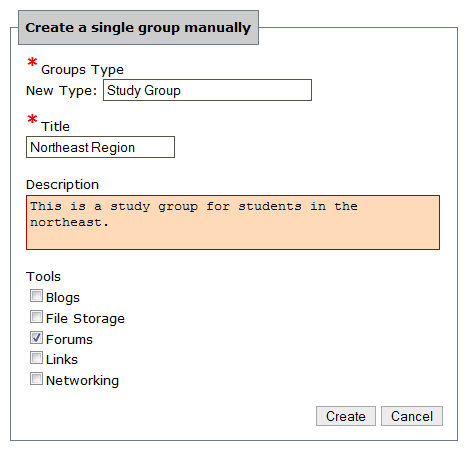Uncheck the Forums checkbox
The width and height of the screenshot is (468, 451).
36,338
